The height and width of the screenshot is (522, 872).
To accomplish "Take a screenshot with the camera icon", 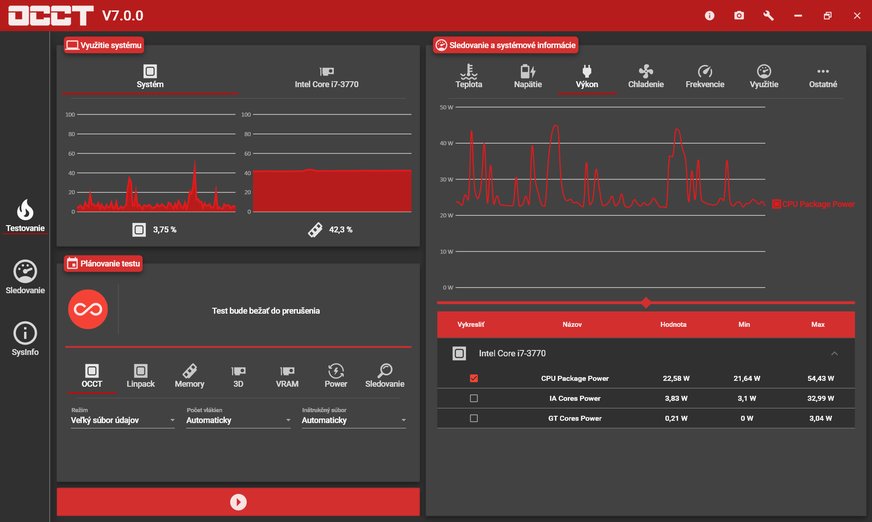I will click(x=739, y=16).
